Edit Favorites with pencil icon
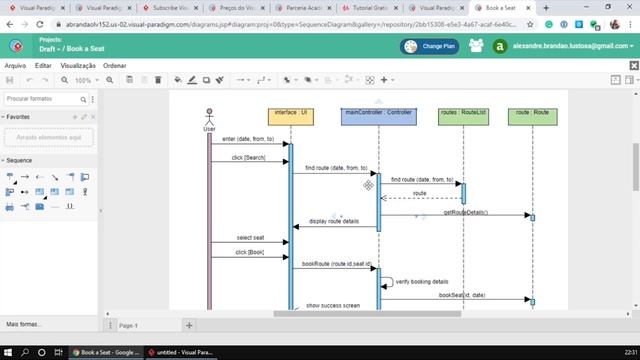 coord(84,117)
